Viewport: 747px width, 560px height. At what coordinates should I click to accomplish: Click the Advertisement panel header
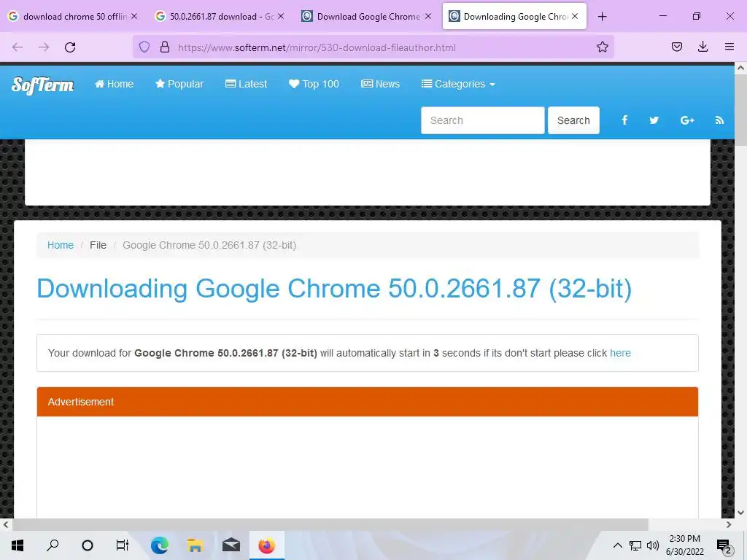368,402
